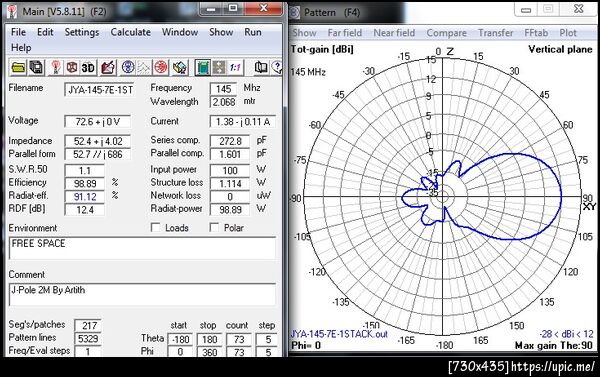Screen dimensions: 600x377
Task: Open the 3D viewer icon
Action: coord(88,67)
